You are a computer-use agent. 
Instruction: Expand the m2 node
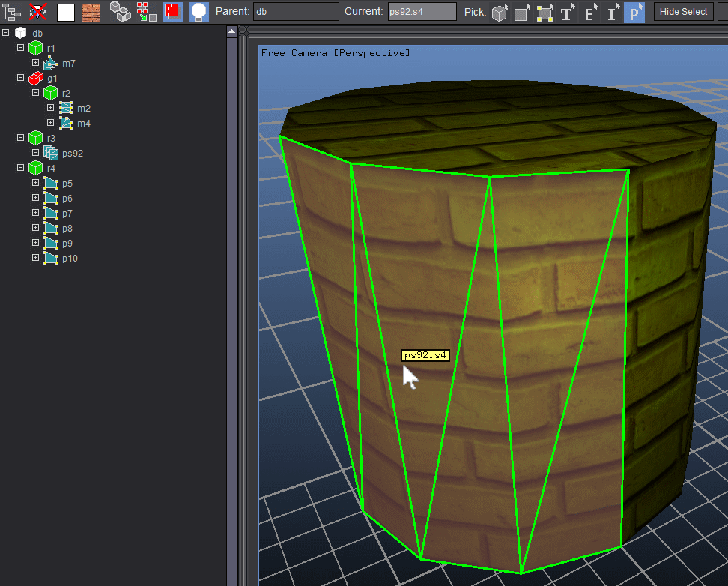pyautogui.click(x=50, y=107)
